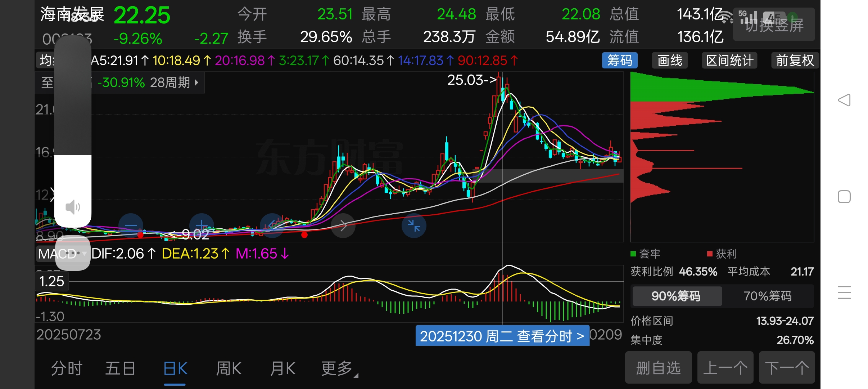Open the Android recent apps menu icon
The height and width of the screenshot is (389, 868).
pos(844,292)
